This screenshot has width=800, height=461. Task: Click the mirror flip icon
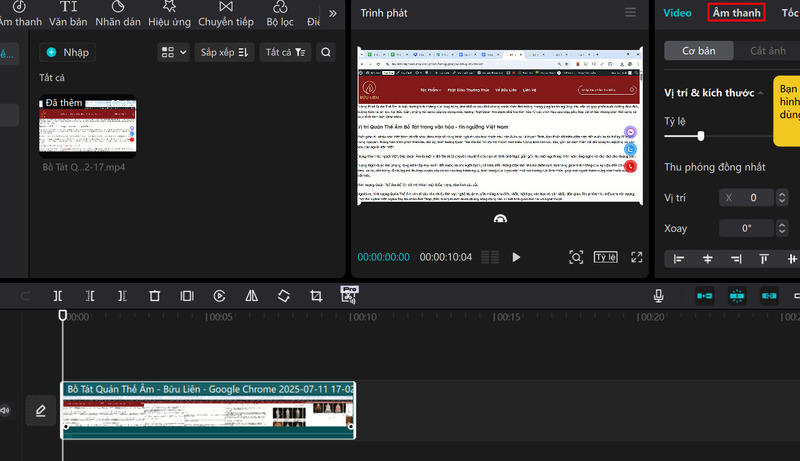pyautogui.click(x=252, y=296)
